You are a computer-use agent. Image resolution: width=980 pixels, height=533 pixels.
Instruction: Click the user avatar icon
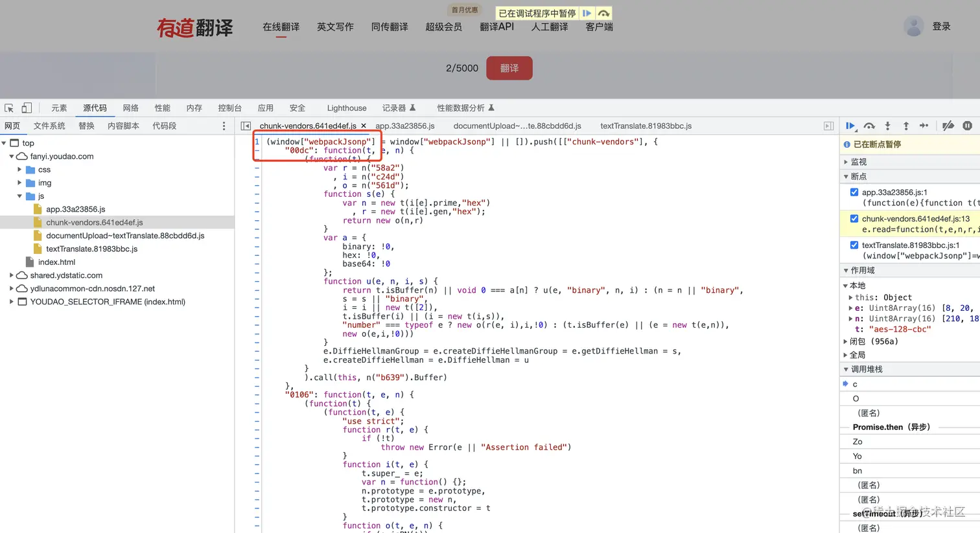tap(914, 26)
